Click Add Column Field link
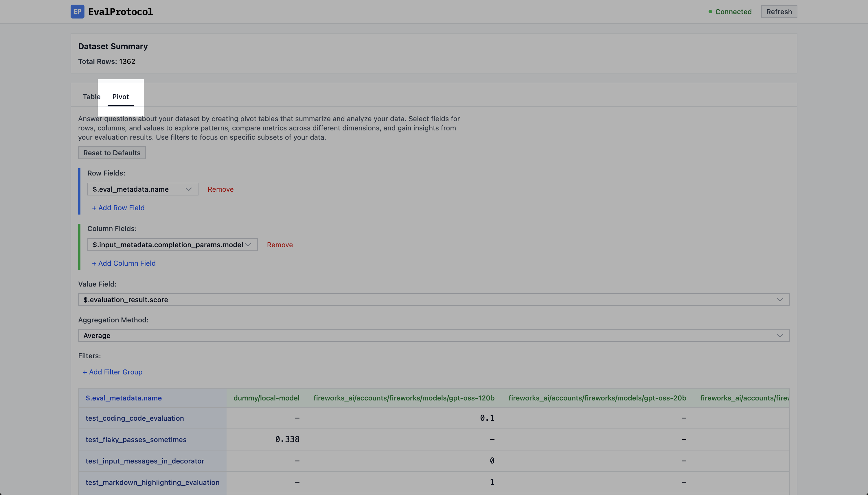This screenshot has height=495, width=868. pyautogui.click(x=124, y=263)
